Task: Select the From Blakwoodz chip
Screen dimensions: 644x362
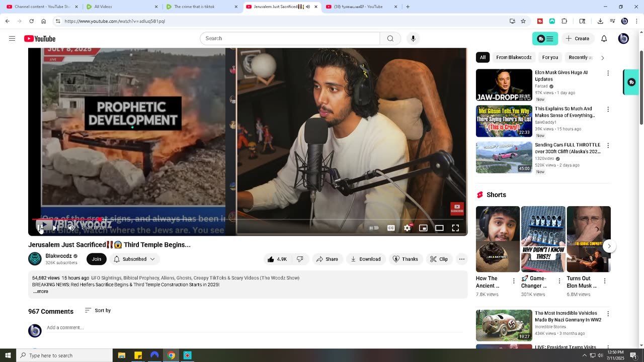Action: pos(514,57)
